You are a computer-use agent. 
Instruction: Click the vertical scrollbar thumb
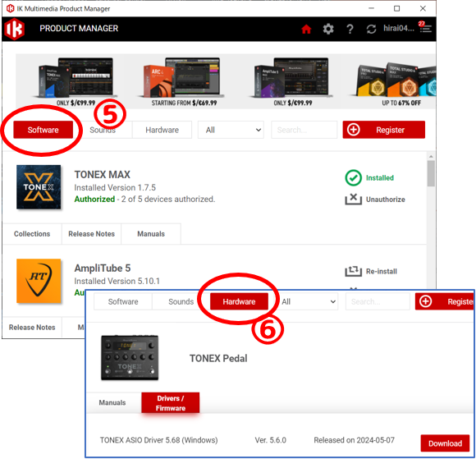click(x=431, y=173)
